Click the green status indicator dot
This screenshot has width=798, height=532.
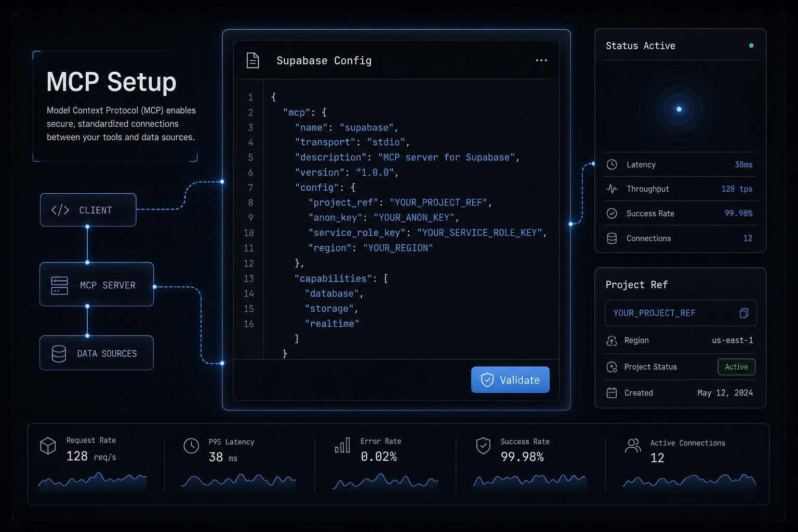751,46
